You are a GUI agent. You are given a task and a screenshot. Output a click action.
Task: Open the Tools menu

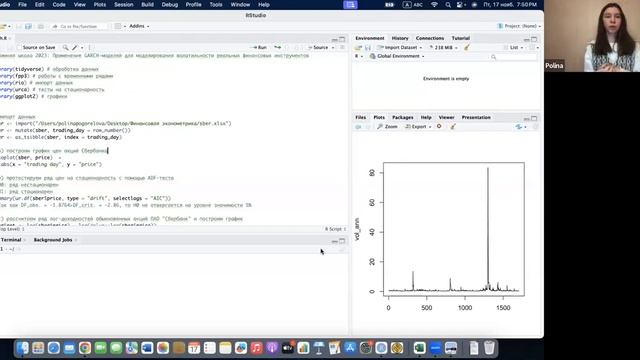tap(216, 4)
